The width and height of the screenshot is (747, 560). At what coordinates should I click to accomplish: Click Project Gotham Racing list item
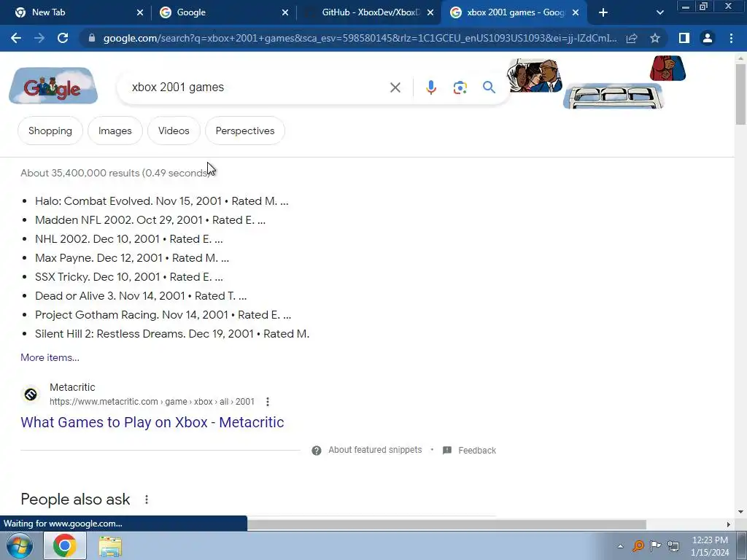click(163, 315)
